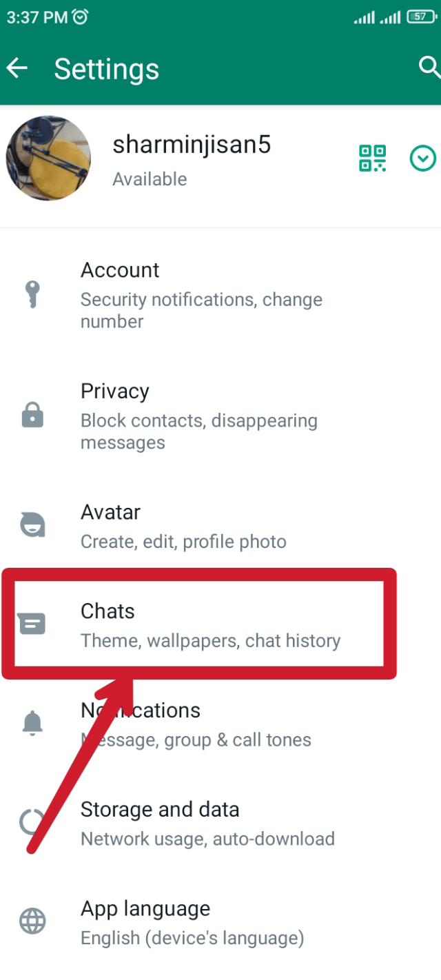Expand the profile details chevron
Viewport: 441px width, 980px height.
422,158
